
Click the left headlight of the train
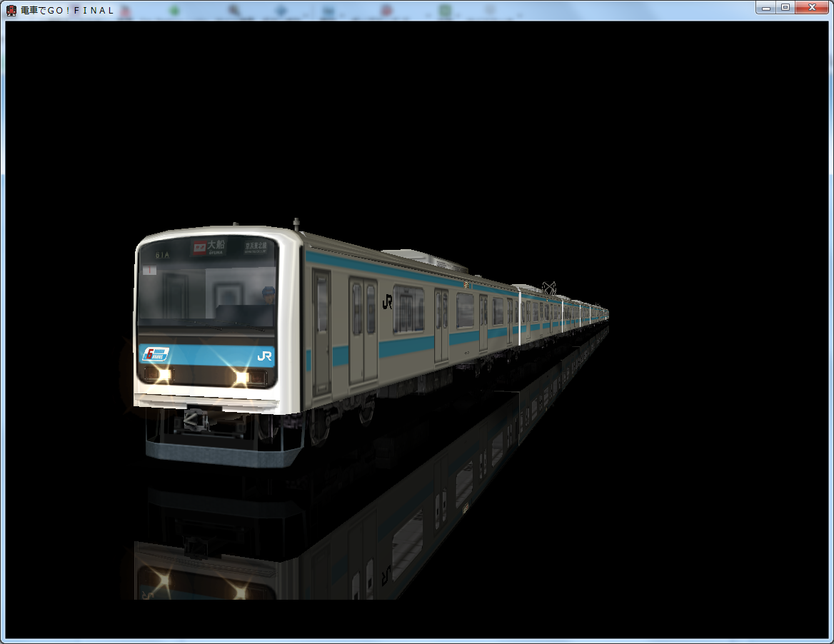pyautogui.click(x=164, y=374)
